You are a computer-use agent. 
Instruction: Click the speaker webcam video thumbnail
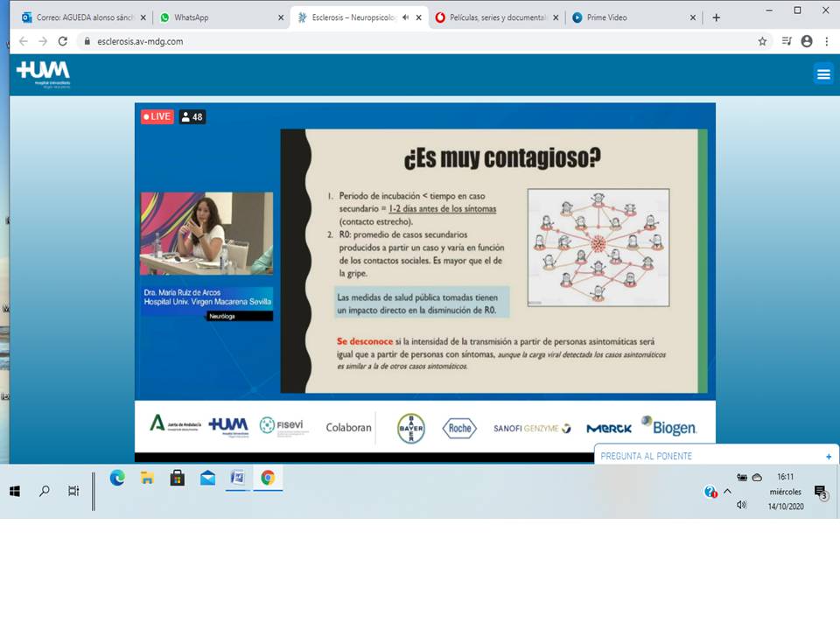pyautogui.click(x=206, y=234)
